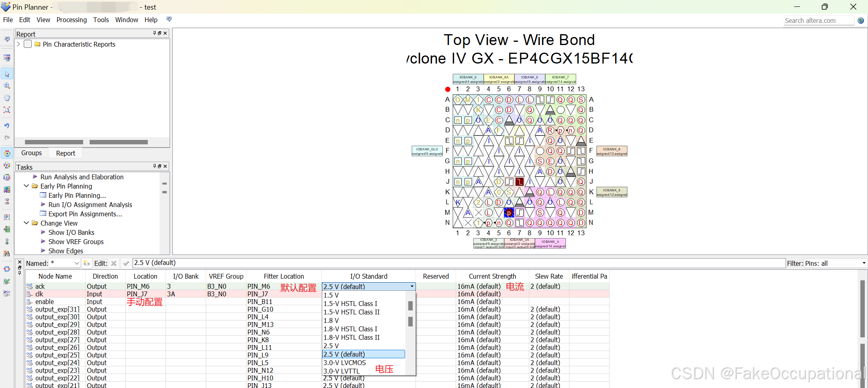This screenshot has width=868, height=388.
Task: Click the I/O assignment check icon
Action: [7, 281]
